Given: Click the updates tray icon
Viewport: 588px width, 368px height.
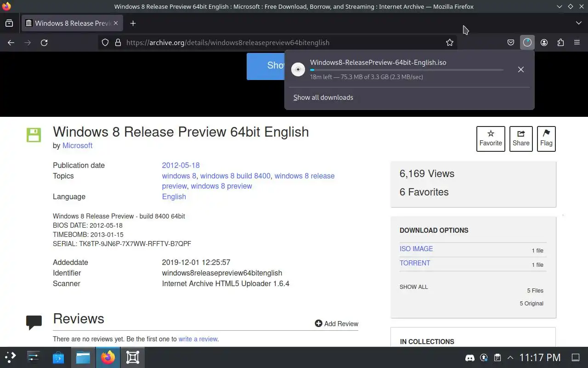Looking at the screenshot, I should 484,357.
